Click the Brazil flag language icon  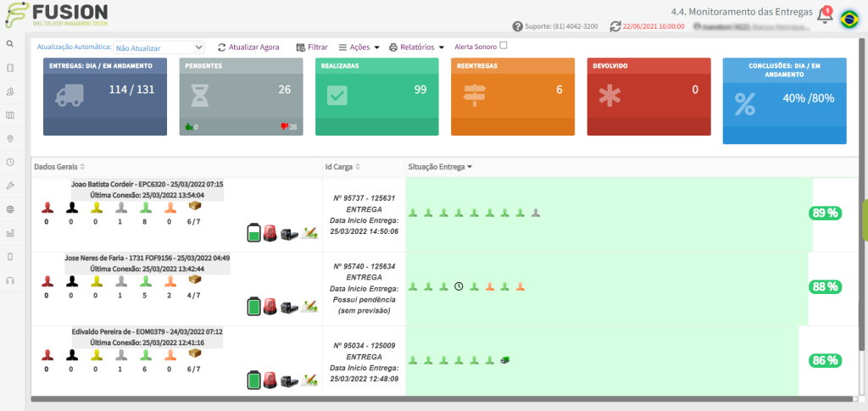coord(849,19)
